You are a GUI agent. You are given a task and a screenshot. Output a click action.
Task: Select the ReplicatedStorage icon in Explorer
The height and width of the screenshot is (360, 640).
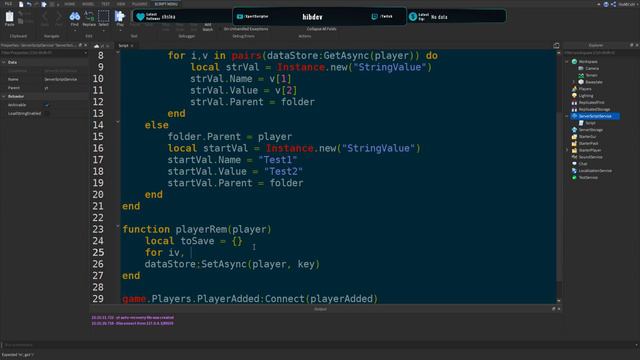tap(574, 109)
